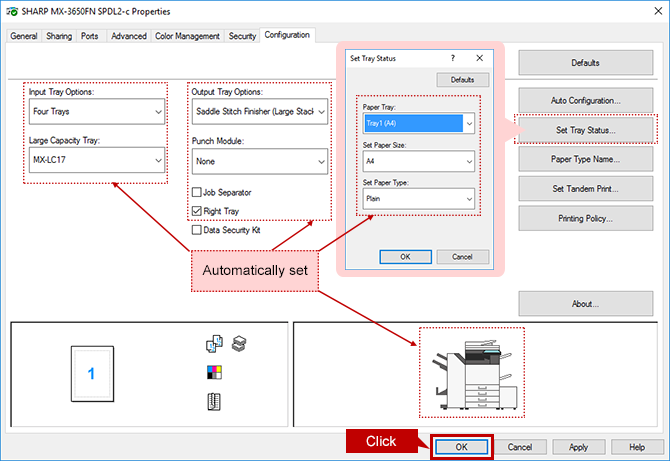Open the Punch Module dropdown
Viewport: 670px width, 461px height.
point(260,161)
